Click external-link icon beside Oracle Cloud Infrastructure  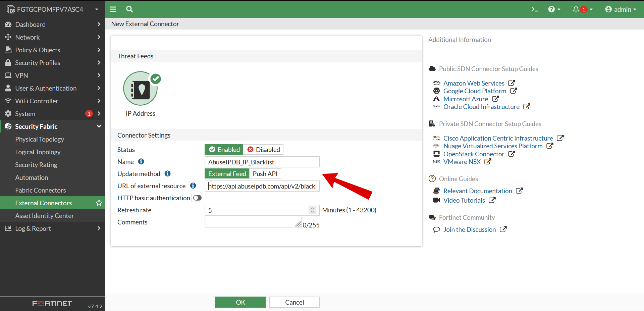pos(527,106)
